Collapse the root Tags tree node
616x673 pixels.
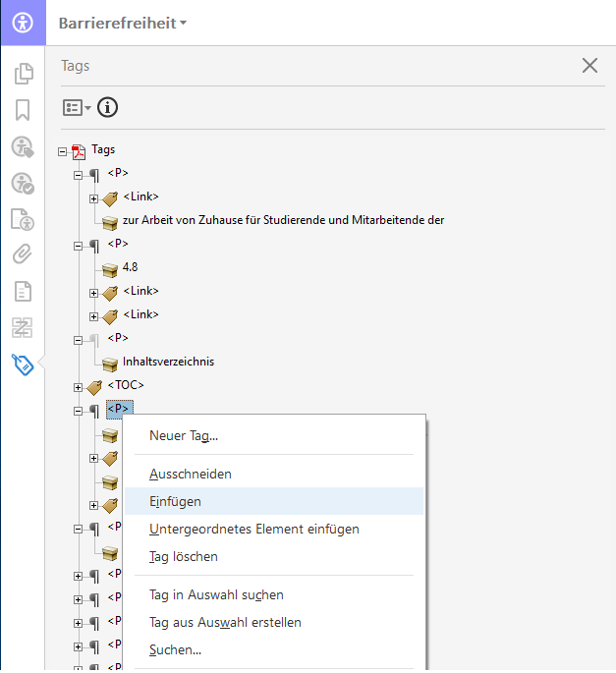[63, 151]
